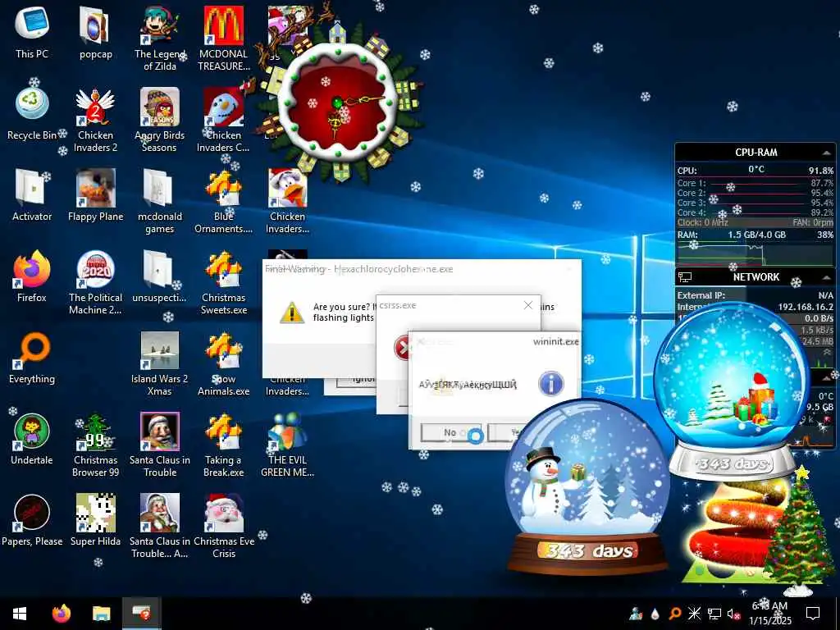
Task: Switch to the active dialog taskbar app
Action: [x=142, y=614]
